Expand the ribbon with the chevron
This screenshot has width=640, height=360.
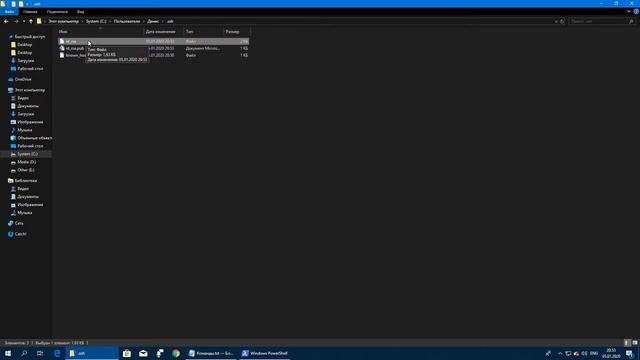[629, 11]
